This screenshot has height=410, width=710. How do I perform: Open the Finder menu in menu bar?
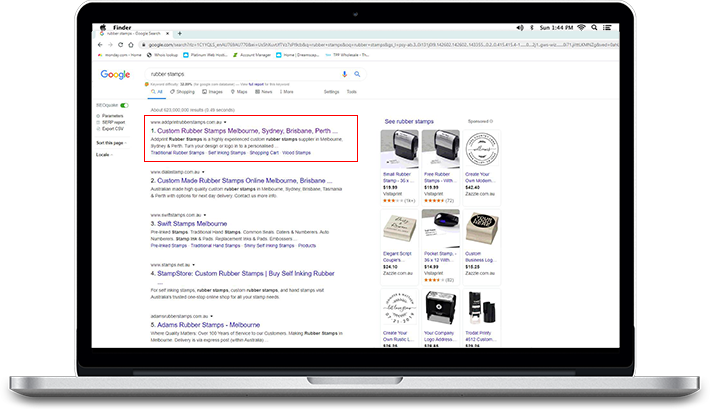pos(122,28)
